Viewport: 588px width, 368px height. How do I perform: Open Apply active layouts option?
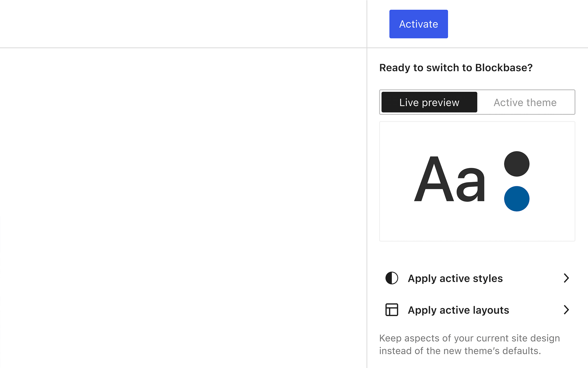coord(477,310)
